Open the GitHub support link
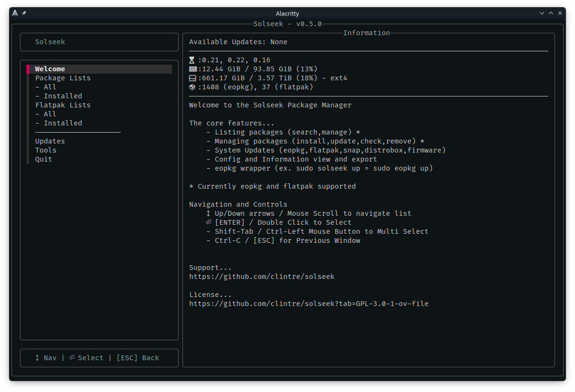This screenshot has height=392, width=575. click(262, 277)
